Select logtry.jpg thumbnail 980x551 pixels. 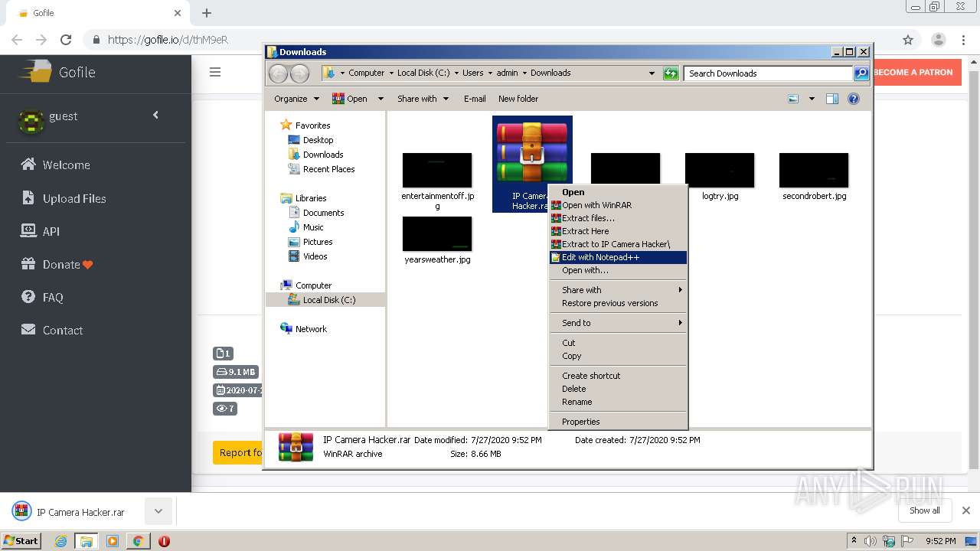pyautogui.click(x=720, y=170)
